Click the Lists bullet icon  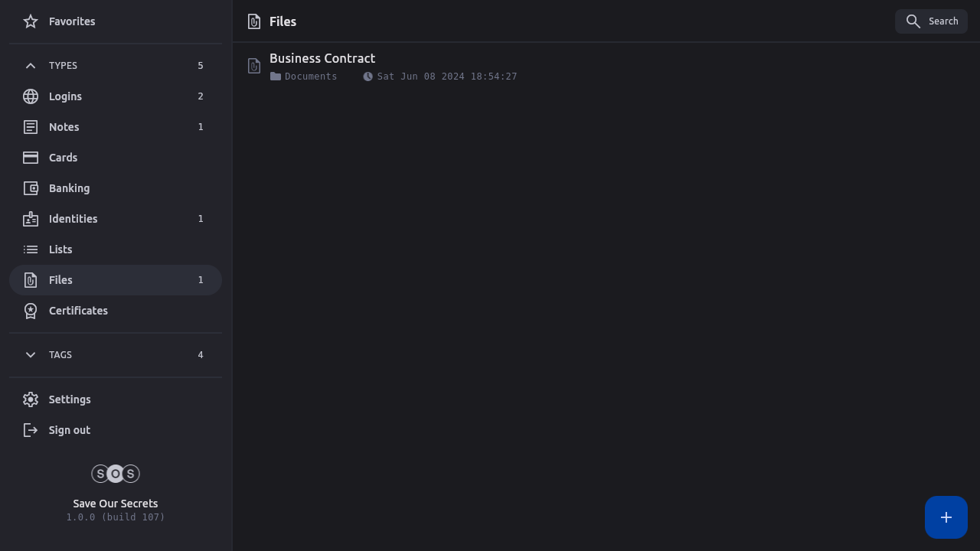point(31,249)
